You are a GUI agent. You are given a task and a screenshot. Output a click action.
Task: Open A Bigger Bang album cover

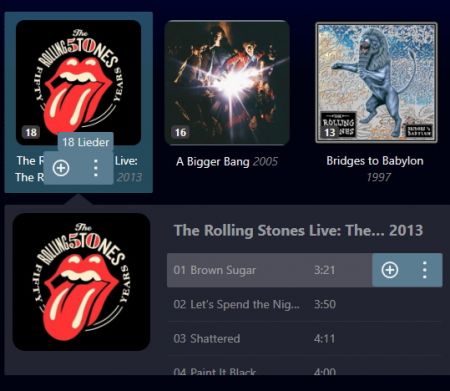pyautogui.click(x=227, y=82)
